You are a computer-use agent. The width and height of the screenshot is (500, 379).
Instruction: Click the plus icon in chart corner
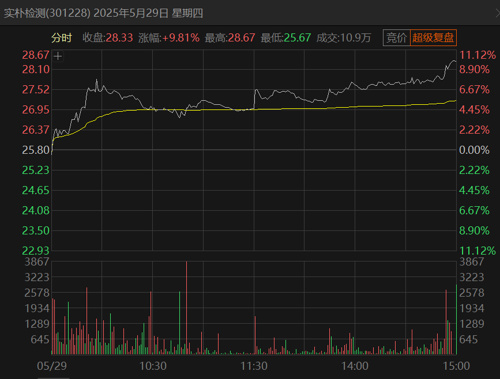[x=58, y=56]
